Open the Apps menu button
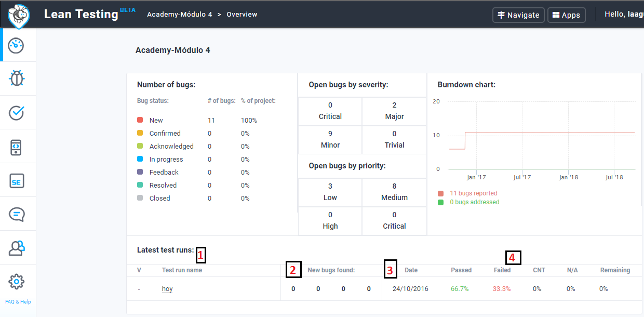 click(x=566, y=15)
